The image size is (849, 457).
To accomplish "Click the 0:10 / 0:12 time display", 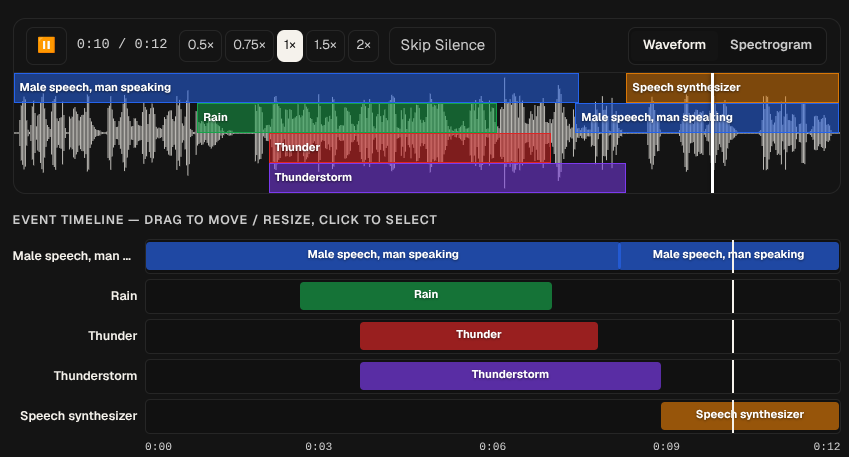I will [122, 44].
